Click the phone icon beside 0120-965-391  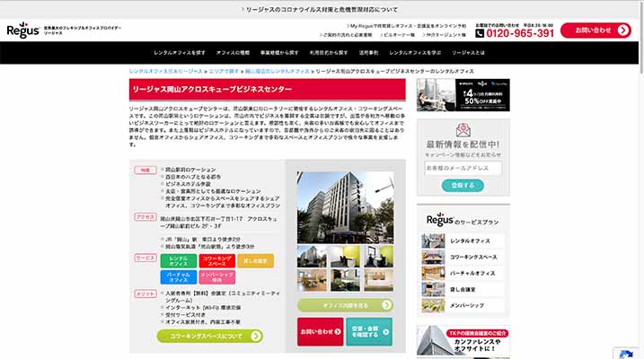tap(480, 33)
